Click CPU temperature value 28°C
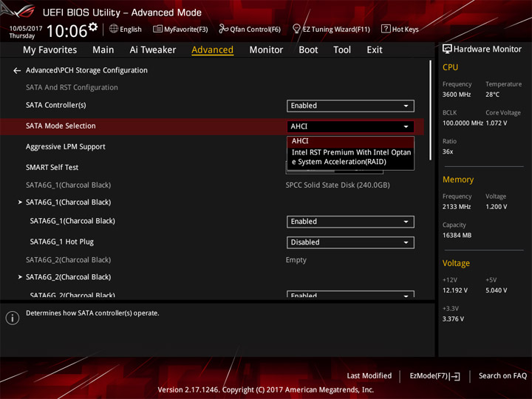The width and height of the screenshot is (532, 399). tap(492, 95)
